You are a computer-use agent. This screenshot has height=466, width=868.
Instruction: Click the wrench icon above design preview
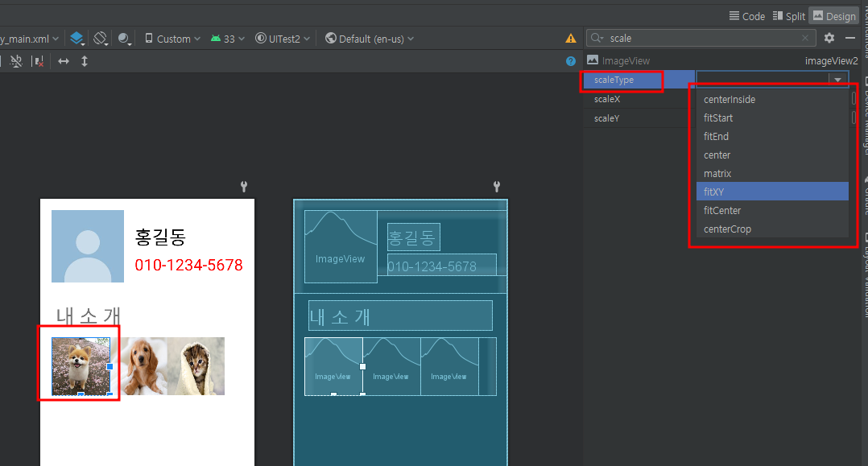(x=244, y=187)
